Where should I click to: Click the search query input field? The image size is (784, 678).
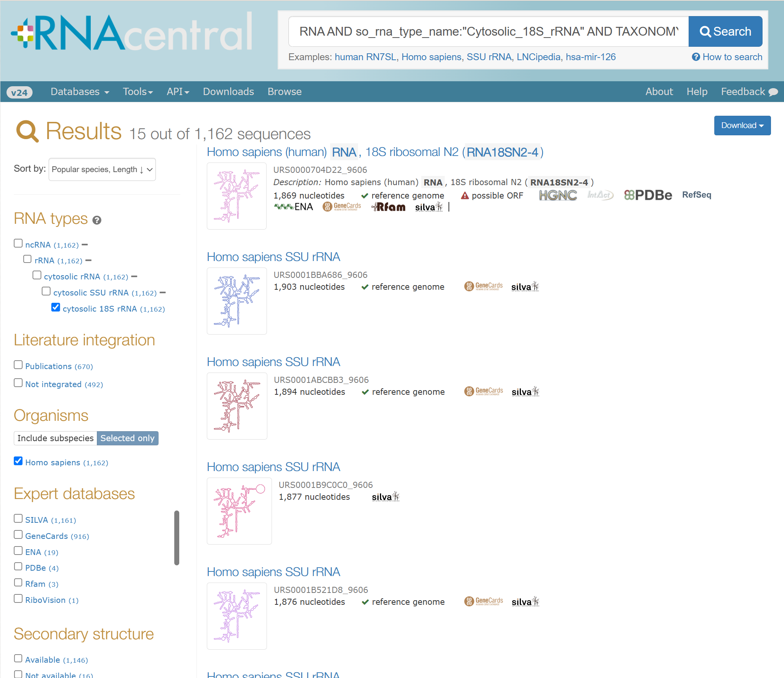pos(488,31)
